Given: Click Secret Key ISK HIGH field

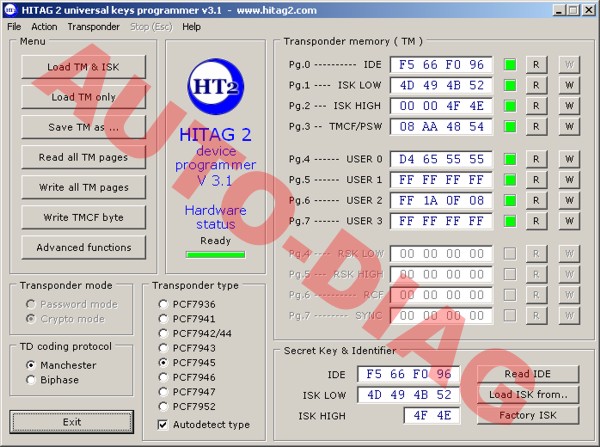Looking at the screenshot, I should click(x=432, y=415).
